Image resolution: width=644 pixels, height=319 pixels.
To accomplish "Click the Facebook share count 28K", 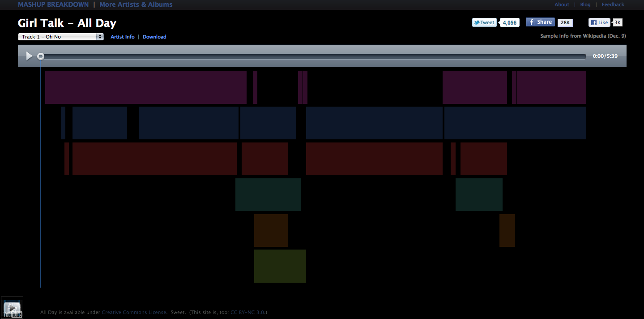I will [x=565, y=22].
